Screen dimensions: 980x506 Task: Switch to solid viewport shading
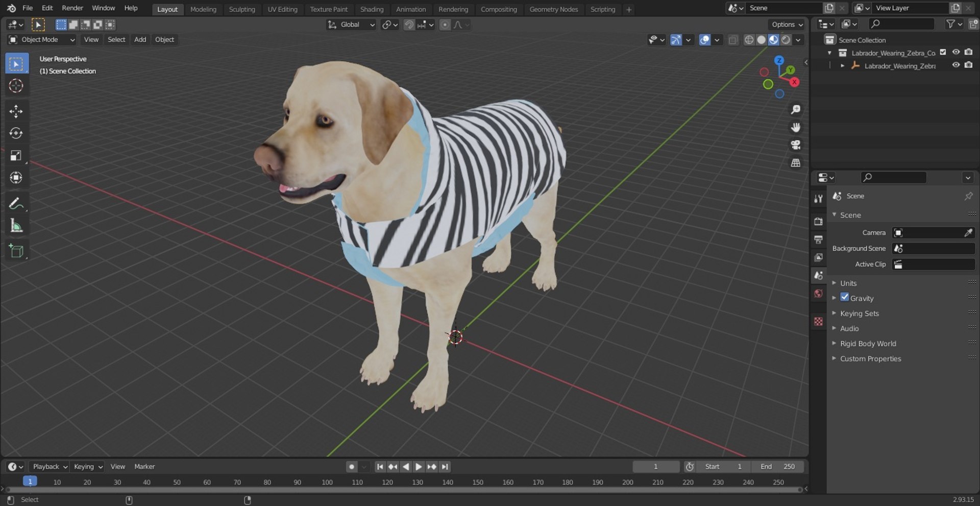761,40
